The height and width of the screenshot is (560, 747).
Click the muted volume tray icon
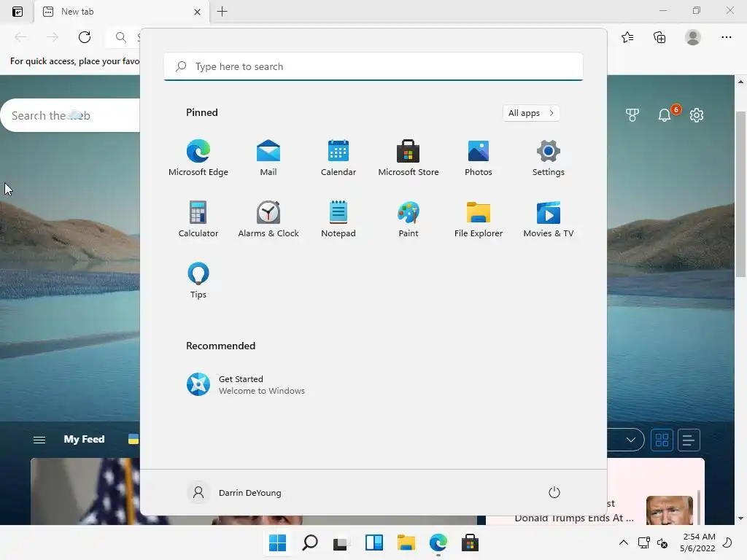(x=662, y=542)
